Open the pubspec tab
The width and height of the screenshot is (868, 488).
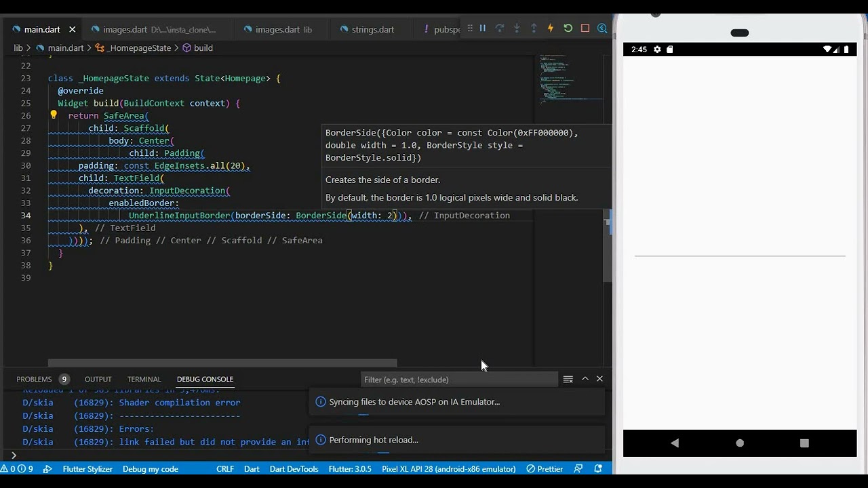(x=440, y=29)
